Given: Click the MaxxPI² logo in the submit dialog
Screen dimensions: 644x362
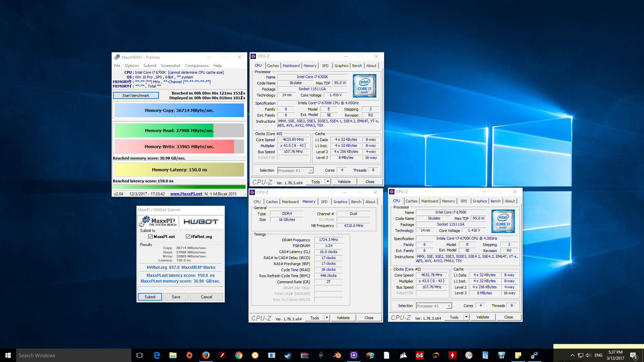Looking at the screenshot, I should point(158,222).
